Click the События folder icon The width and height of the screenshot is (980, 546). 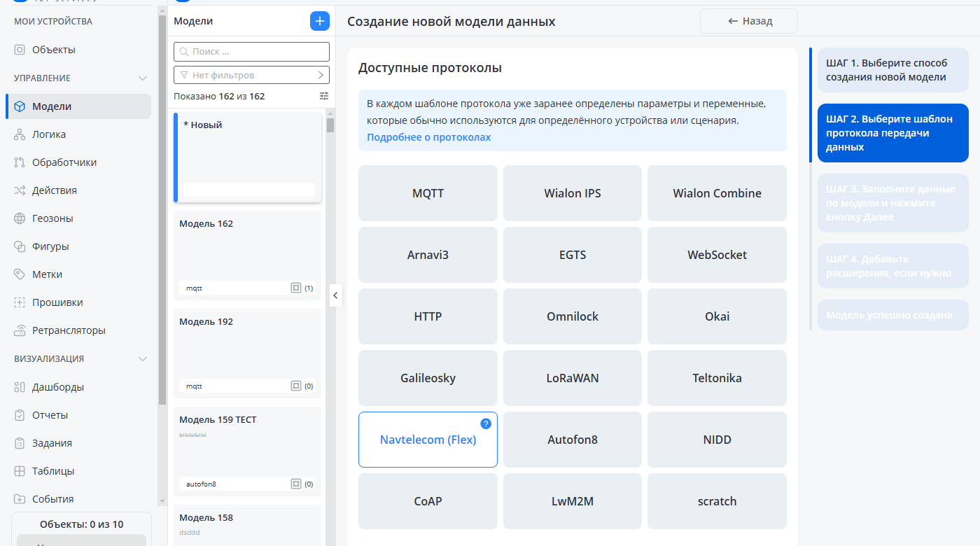20,499
